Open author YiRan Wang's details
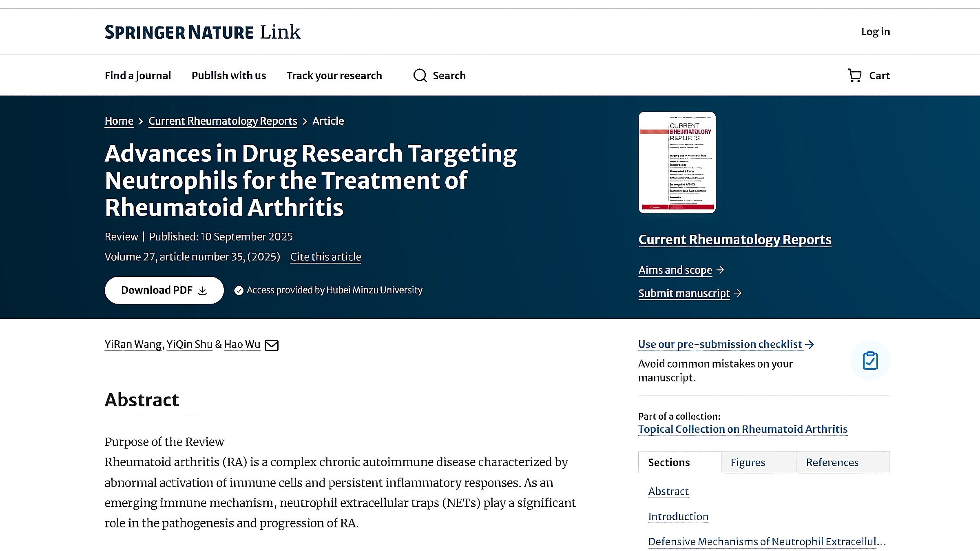The image size is (980, 551). pyautogui.click(x=133, y=344)
